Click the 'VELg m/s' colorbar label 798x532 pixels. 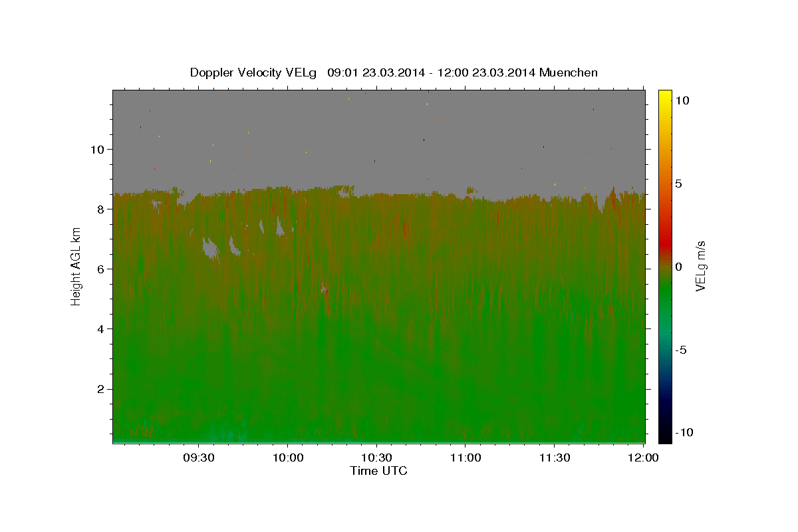700,267
